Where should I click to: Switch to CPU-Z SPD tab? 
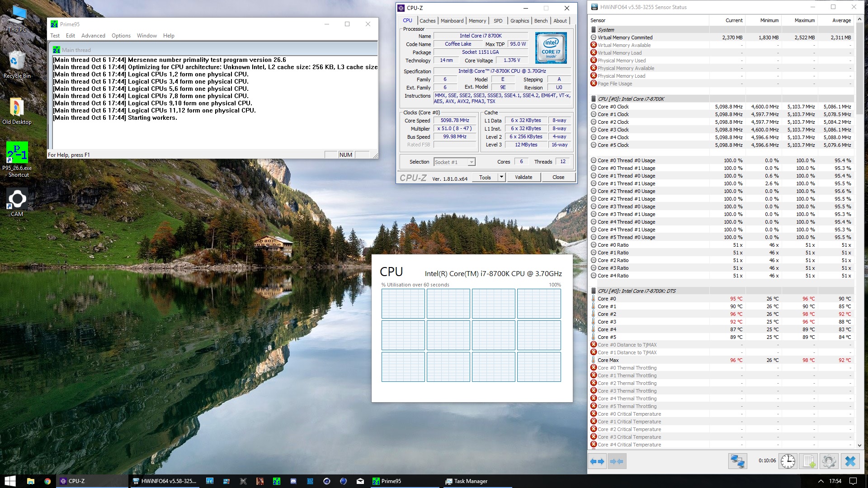click(498, 21)
